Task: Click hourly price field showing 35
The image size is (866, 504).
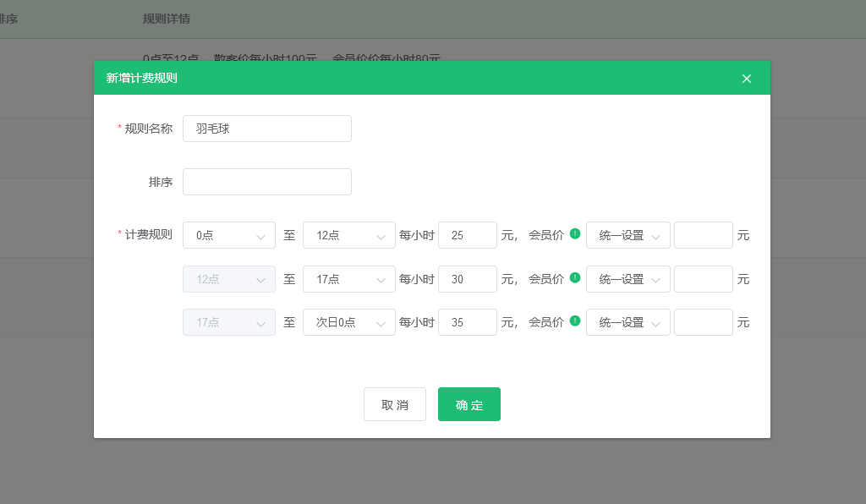Action: [468, 322]
